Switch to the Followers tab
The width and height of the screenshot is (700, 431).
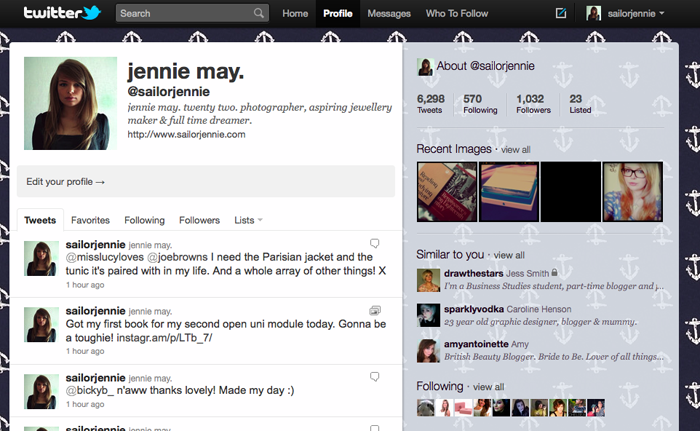click(199, 220)
